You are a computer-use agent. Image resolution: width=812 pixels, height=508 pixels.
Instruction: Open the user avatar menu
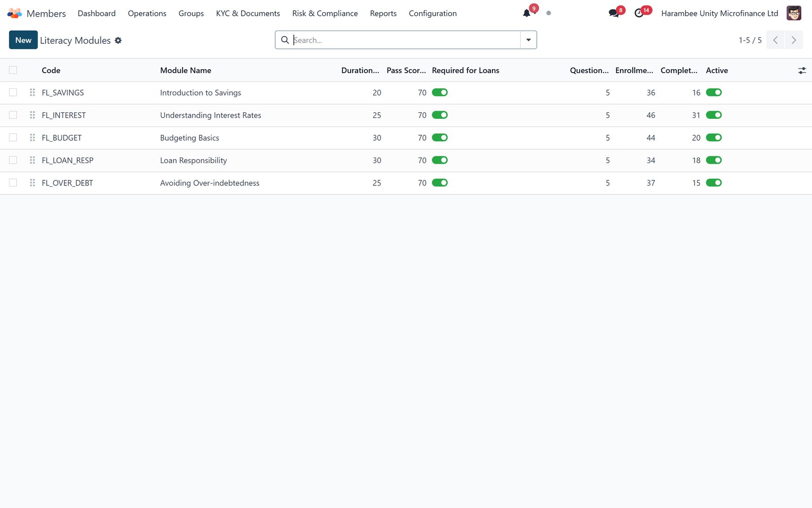(x=794, y=13)
